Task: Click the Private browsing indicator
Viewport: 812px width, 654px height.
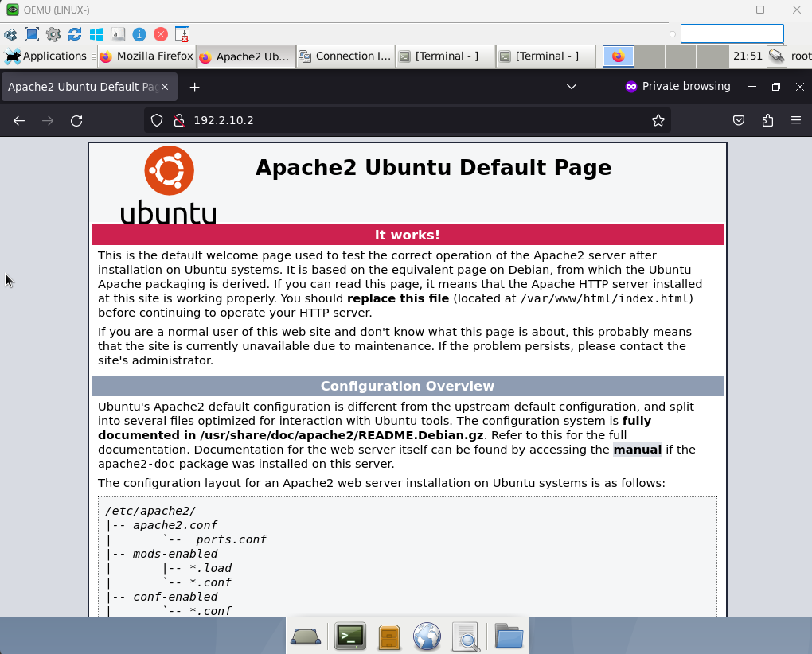Action: [678, 87]
